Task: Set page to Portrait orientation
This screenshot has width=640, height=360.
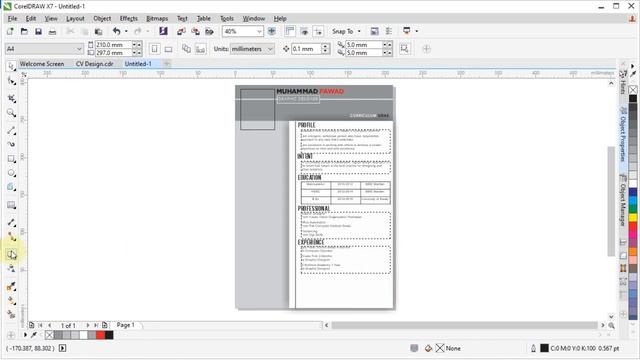Action: [155, 49]
